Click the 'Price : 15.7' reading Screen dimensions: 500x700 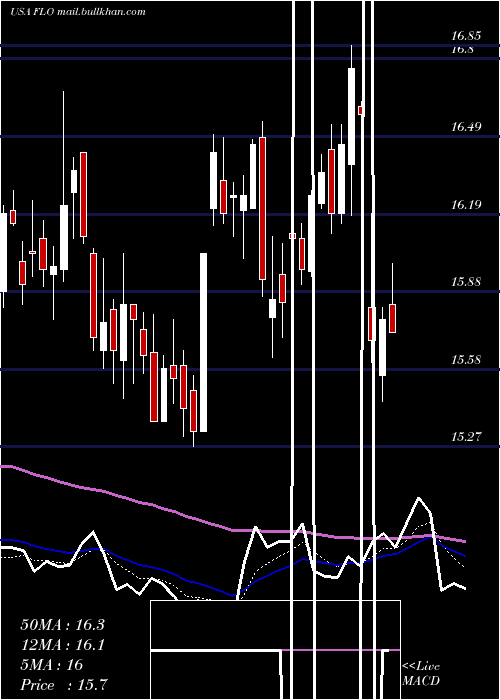point(63,684)
